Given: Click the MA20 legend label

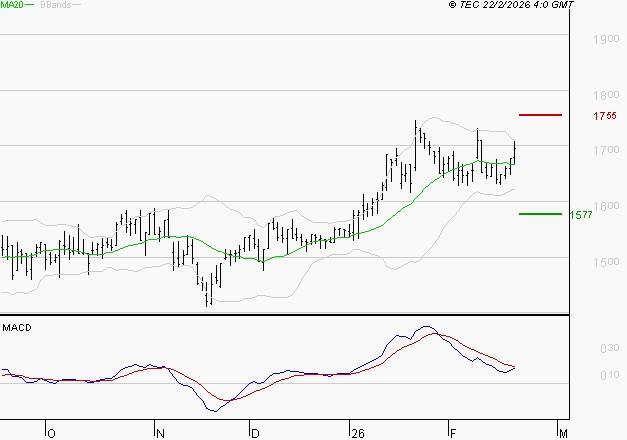Looking at the screenshot, I should pyautogui.click(x=12, y=5).
